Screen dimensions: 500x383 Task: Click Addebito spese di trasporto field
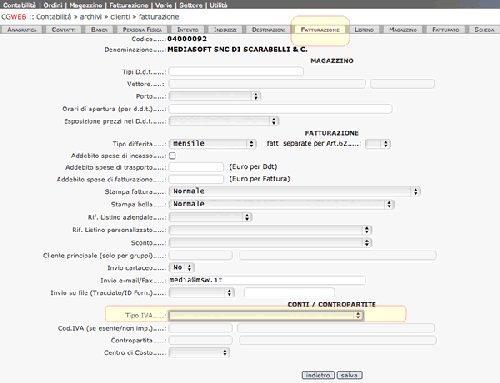pyautogui.click(x=196, y=167)
